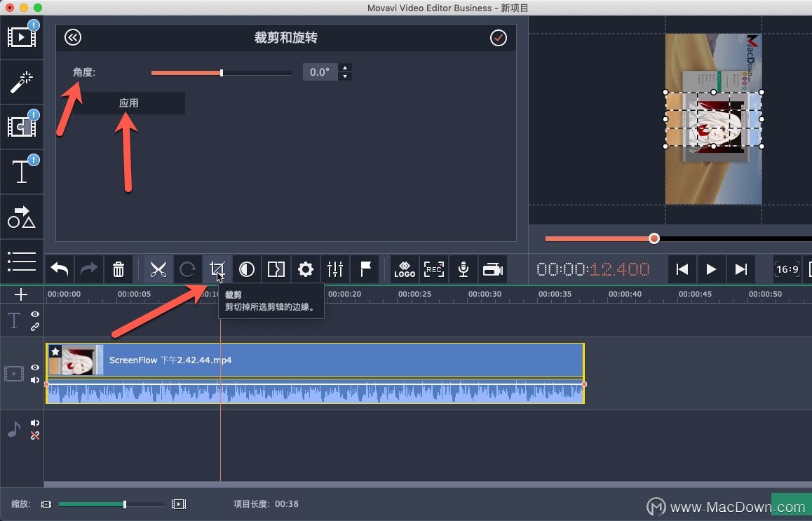Screen dimensions: 812x521
Task: Decrease angle with the down stepper
Action: (x=345, y=76)
